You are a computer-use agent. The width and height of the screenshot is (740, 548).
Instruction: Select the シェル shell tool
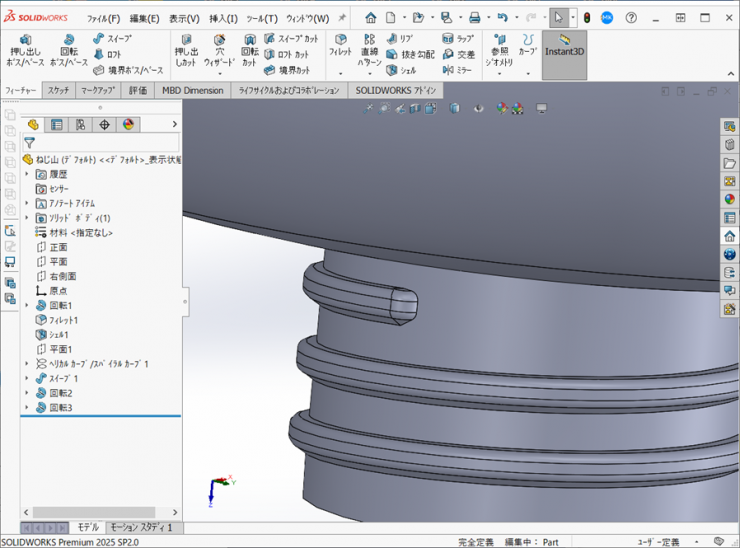tap(400, 71)
